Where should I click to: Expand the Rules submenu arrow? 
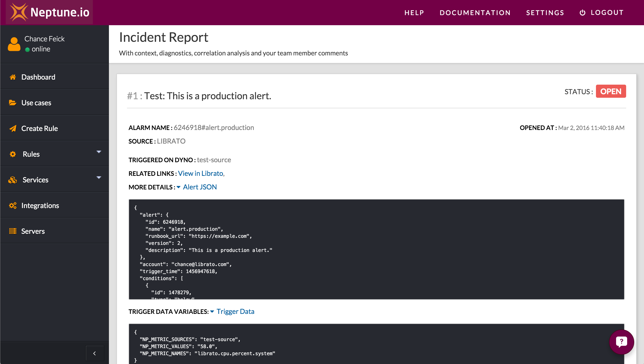[99, 152]
